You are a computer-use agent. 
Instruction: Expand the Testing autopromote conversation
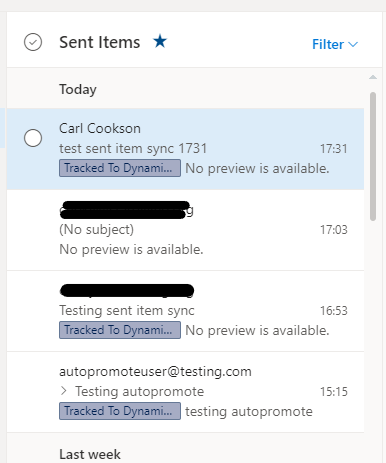coord(64,391)
